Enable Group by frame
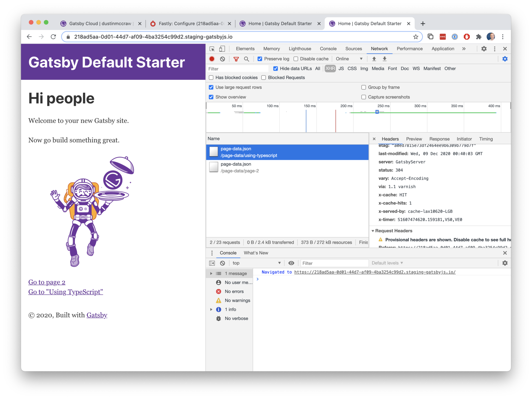 pyautogui.click(x=364, y=87)
